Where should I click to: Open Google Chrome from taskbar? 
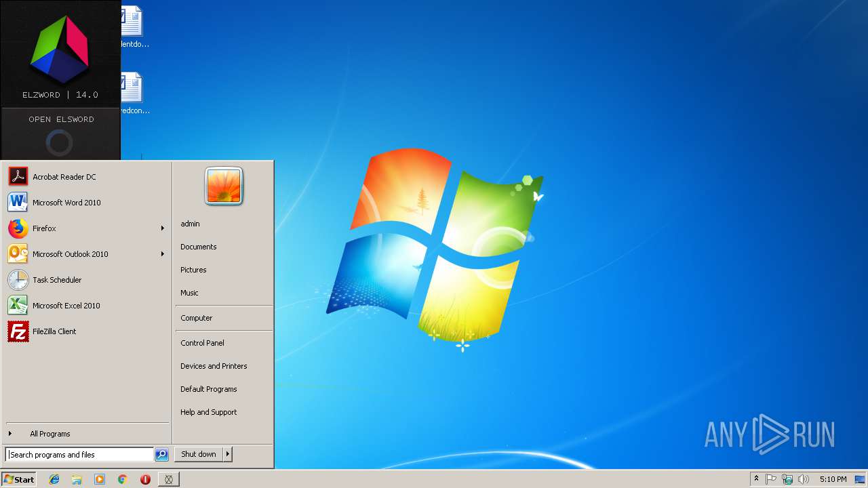click(x=123, y=479)
